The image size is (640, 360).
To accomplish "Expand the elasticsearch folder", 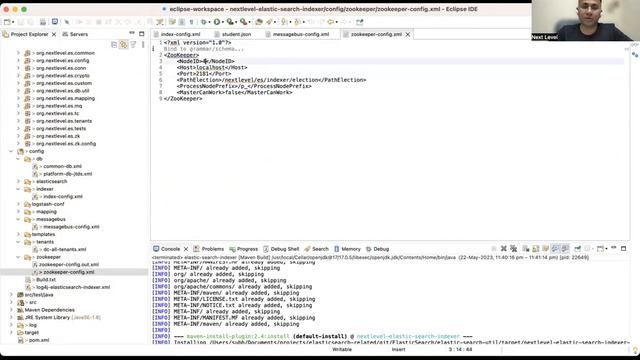I will tap(18, 181).
